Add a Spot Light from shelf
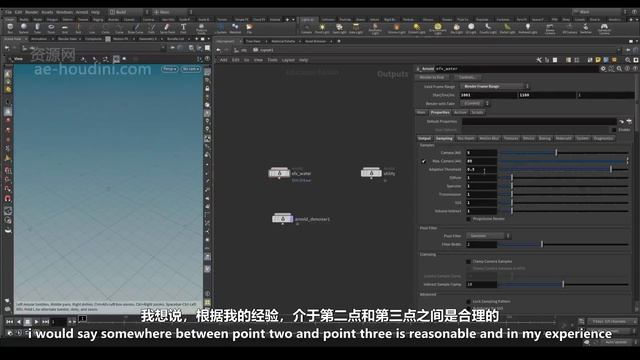640x360 pixels. pyautogui.click(x=339, y=28)
